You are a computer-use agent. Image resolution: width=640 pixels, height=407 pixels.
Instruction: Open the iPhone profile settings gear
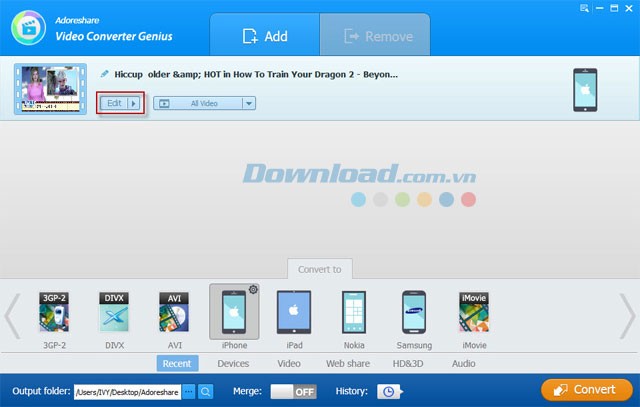click(253, 289)
